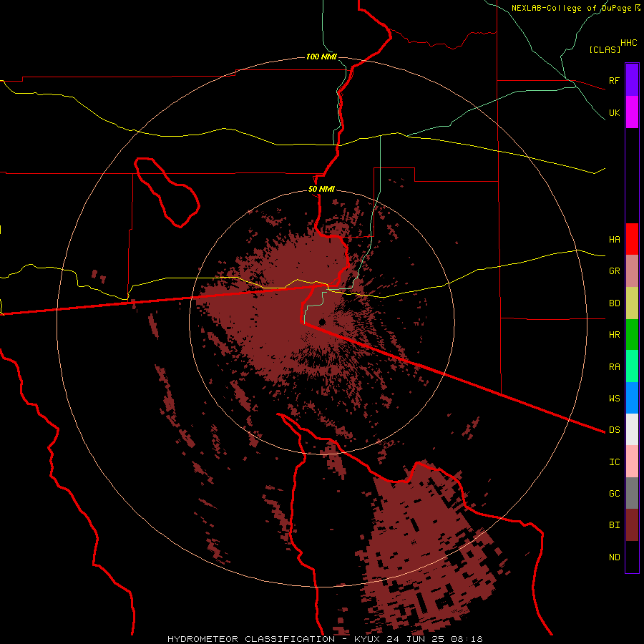
Task: Click the GC legend label
Action: pyautogui.click(x=614, y=494)
